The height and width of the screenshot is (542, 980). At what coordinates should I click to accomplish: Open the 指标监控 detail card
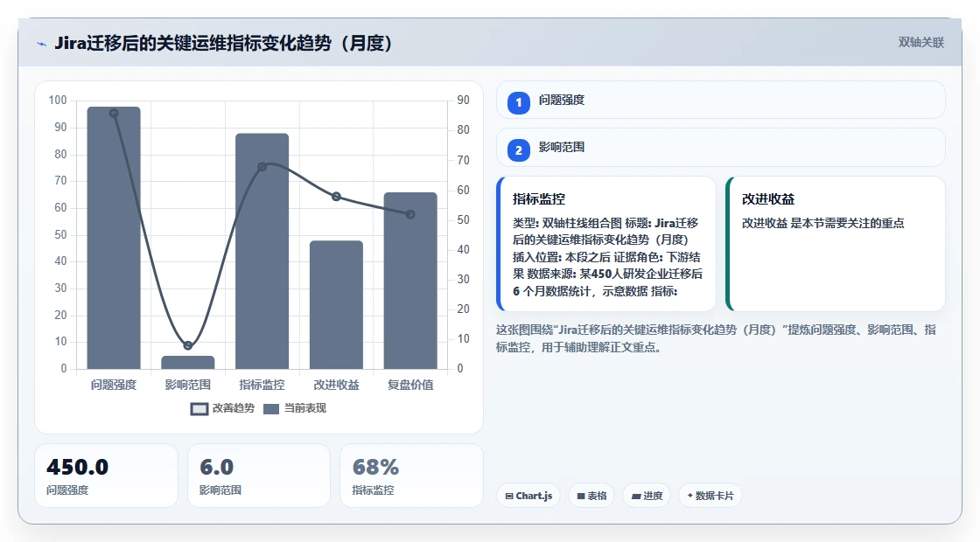pyautogui.click(x=606, y=244)
